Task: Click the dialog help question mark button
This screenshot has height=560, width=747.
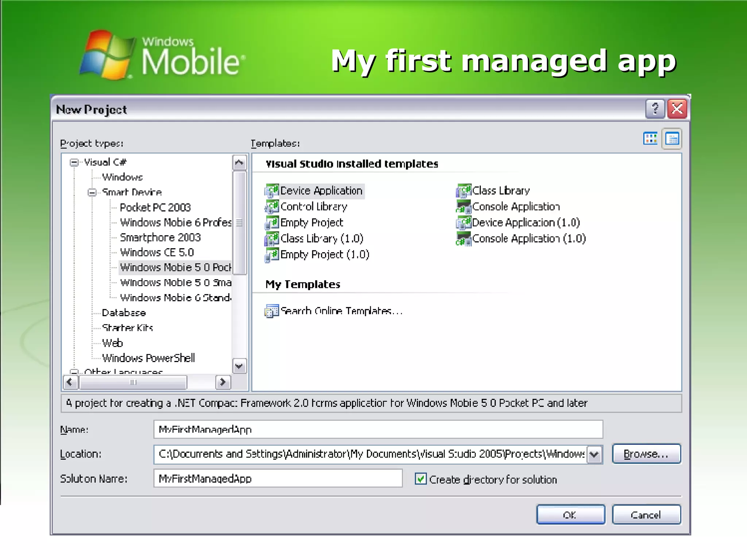Action: coord(655,109)
